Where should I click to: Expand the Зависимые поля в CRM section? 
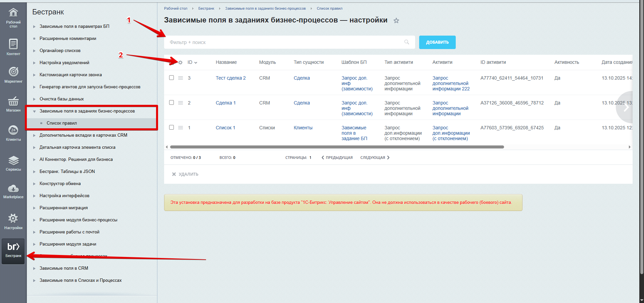point(64,268)
